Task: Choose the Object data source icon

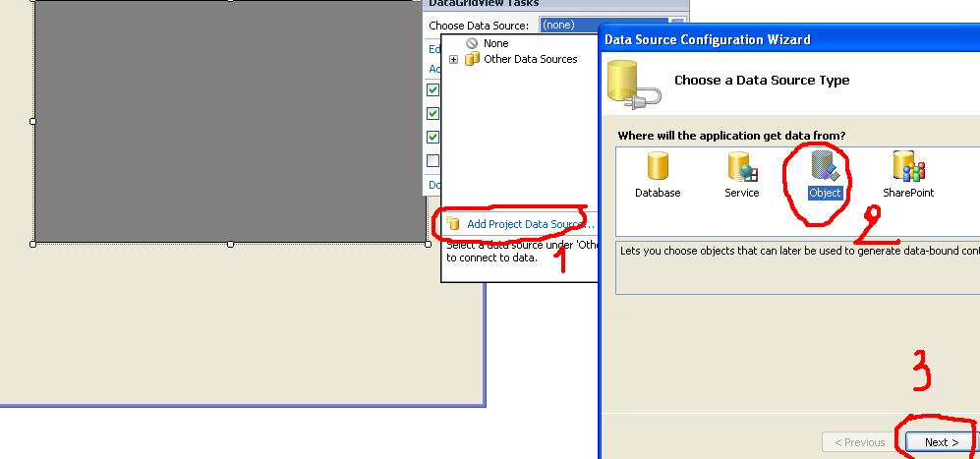Action: (825, 166)
